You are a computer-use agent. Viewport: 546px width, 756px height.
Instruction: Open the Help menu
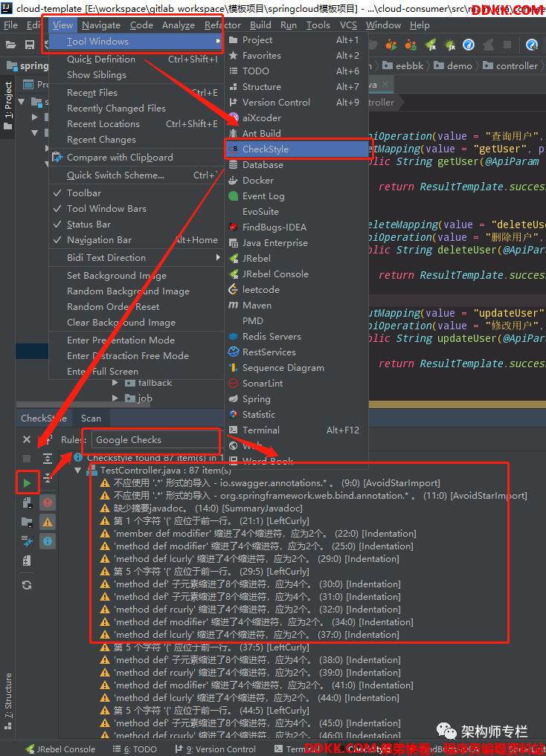pos(420,25)
